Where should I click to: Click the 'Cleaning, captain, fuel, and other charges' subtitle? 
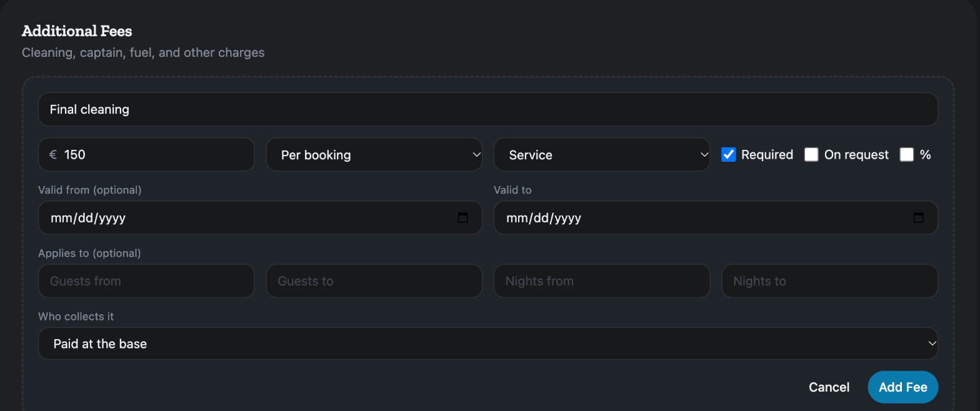coord(143,52)
